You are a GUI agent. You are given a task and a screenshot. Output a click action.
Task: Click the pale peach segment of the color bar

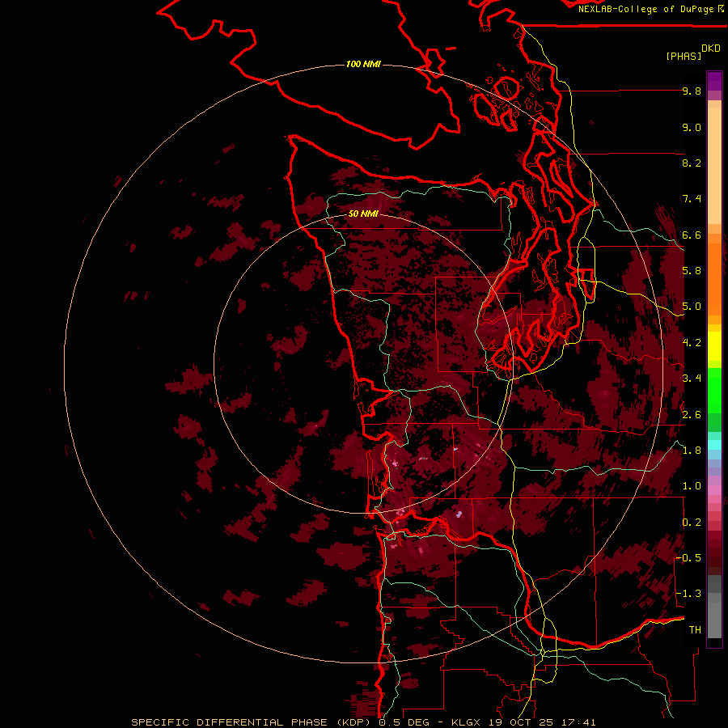714,167
